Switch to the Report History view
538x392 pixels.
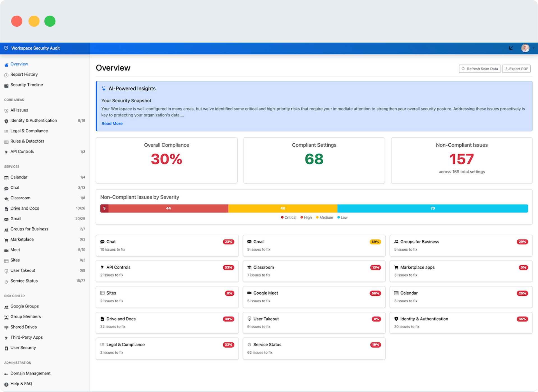[x=24, y=74]
